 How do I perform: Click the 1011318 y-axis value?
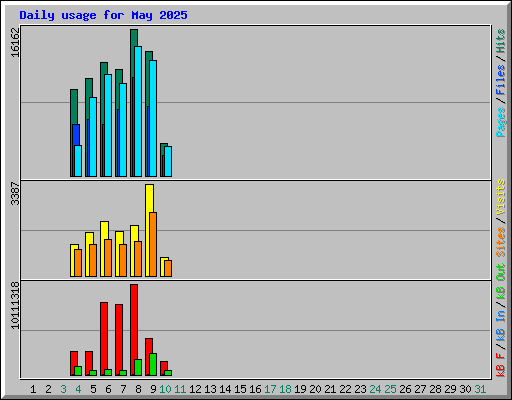[15, 305]
